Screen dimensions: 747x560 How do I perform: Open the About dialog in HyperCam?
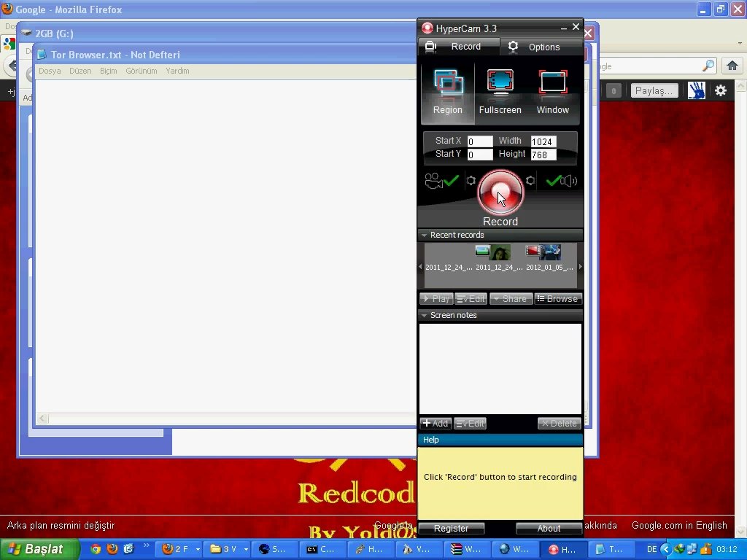coord(549,528)
